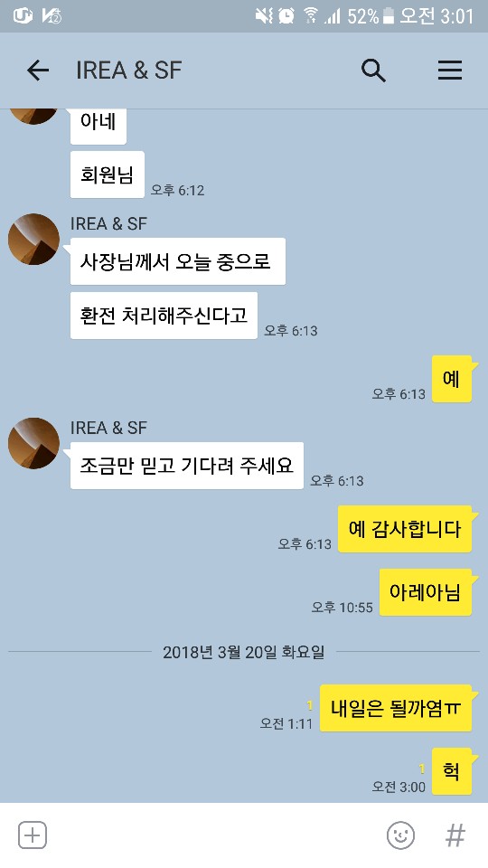488x868 pixels.
Task: Tap the '헉' yellow message bubble
Action: [x=452, y=770]
